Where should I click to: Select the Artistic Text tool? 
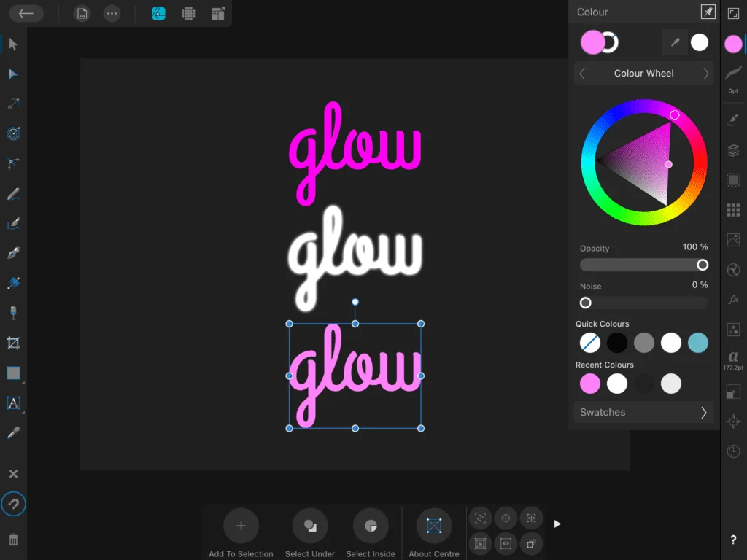(x=12, y=402)
